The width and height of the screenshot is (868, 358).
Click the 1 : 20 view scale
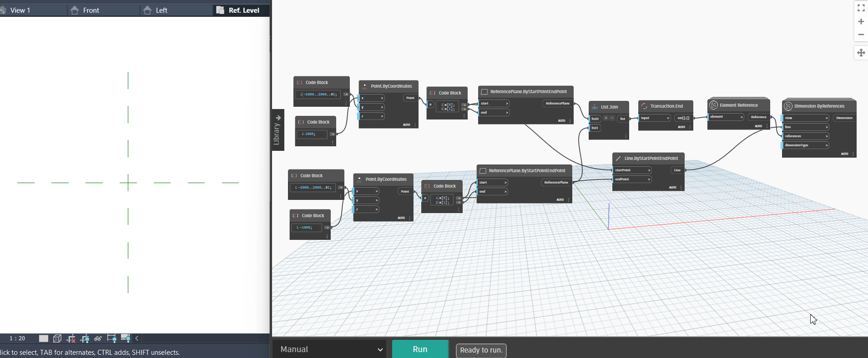click(17, 338)
